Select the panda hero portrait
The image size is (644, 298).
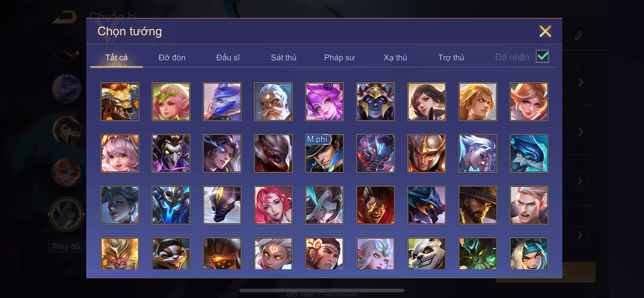coord(426,253)
